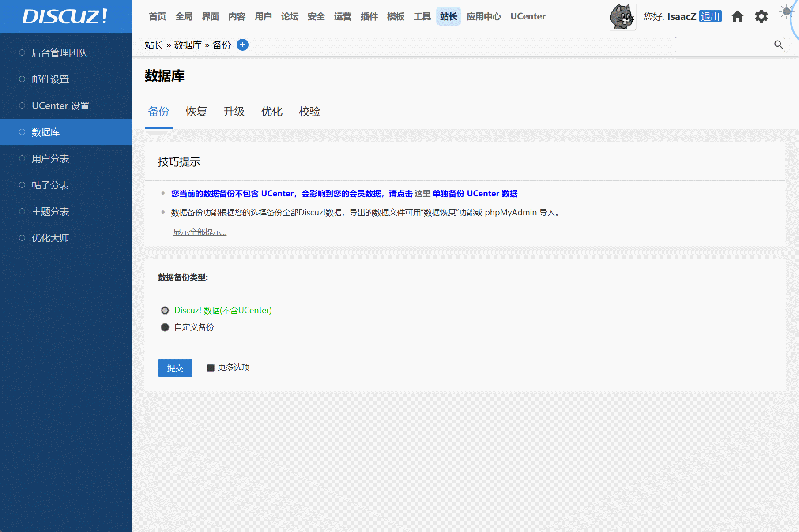Open 运营 in top navigation
The width and height of the screenshot is (799, 532).
click(343, 16)
